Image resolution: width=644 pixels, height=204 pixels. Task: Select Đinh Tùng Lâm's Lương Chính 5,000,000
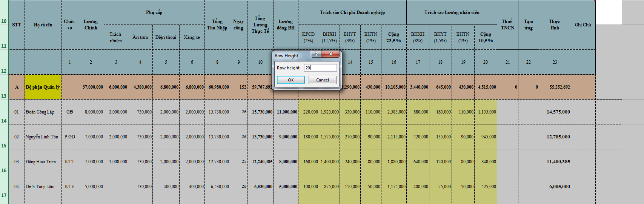91,187
